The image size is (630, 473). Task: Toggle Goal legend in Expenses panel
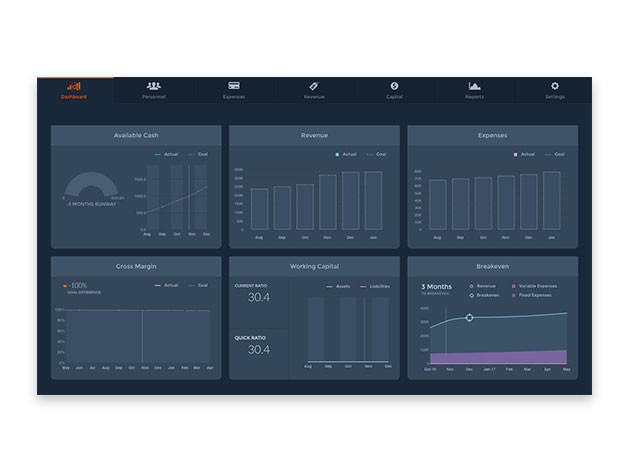tap(554, 154)
